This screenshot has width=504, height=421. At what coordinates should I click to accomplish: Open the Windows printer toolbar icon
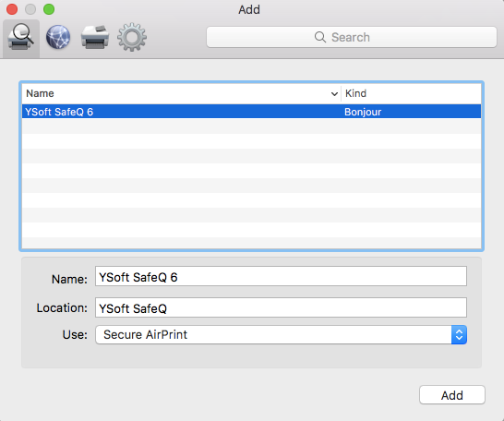pyautogui.click(x=95, y=37)
